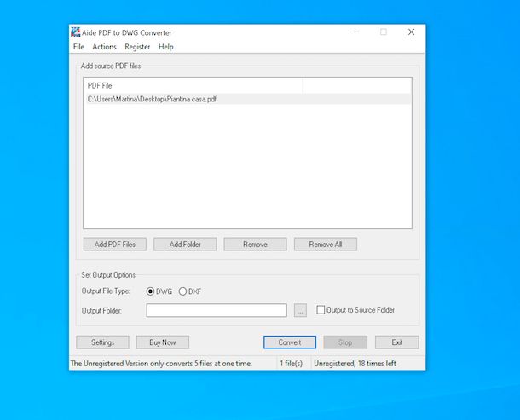
Task: Close the converter window
Action: [x=411, y=32]
